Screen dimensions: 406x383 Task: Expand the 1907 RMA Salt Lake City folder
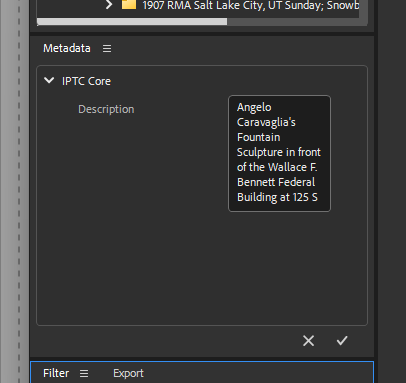[x=109, y=5]
